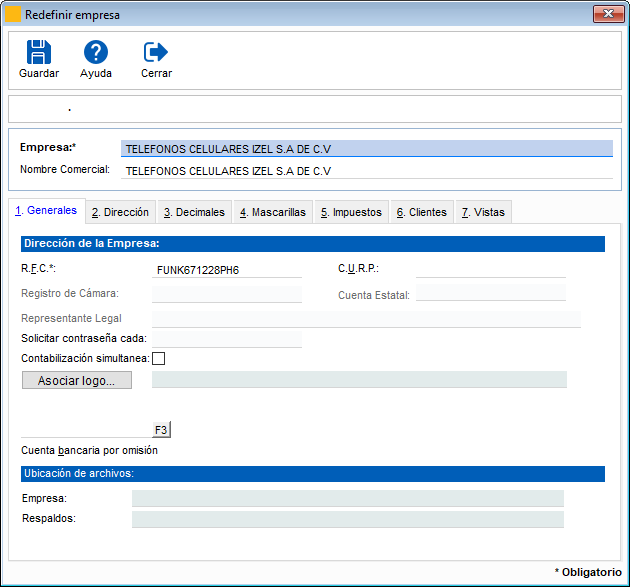Click the C.U.R.P. input field

click(x=491, y=269)
